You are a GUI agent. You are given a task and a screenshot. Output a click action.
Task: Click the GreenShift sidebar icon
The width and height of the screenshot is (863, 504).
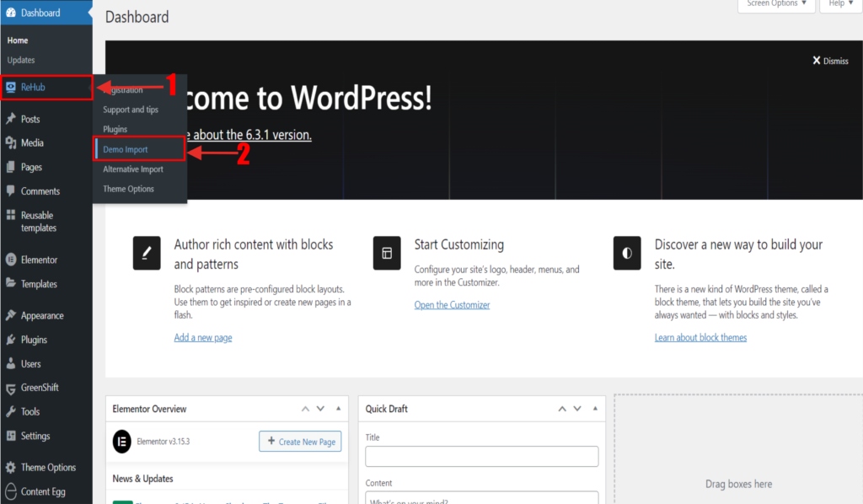coord(10,388)
